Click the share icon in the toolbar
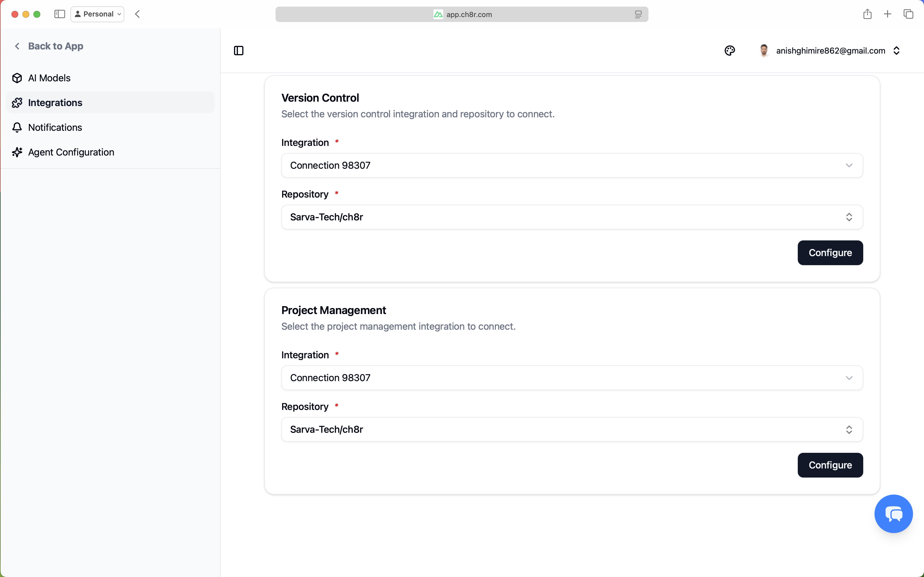 click(867, 14)
